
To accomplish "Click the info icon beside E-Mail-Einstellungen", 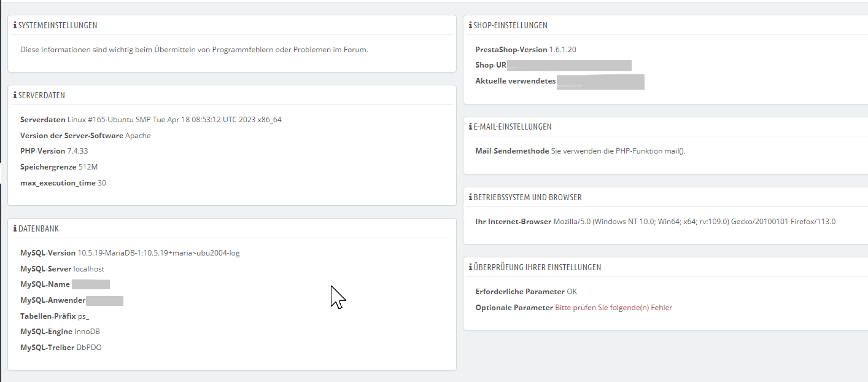I will (470, 127).
